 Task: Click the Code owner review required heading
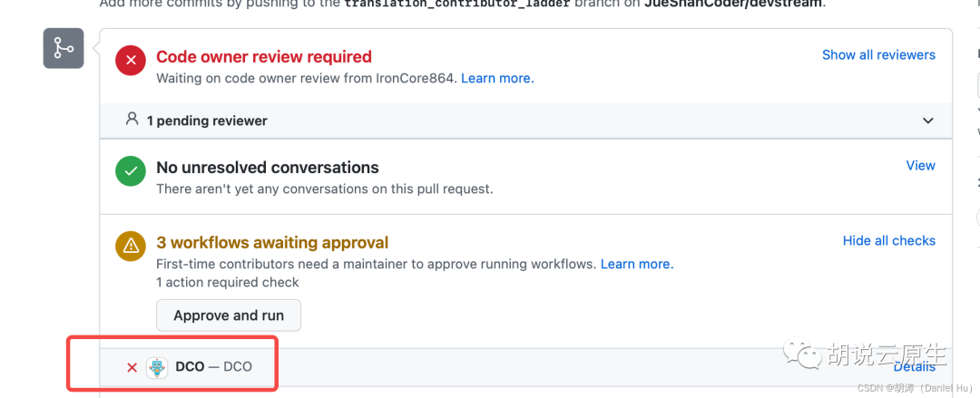pyautogui.click(x=264, y=57)
